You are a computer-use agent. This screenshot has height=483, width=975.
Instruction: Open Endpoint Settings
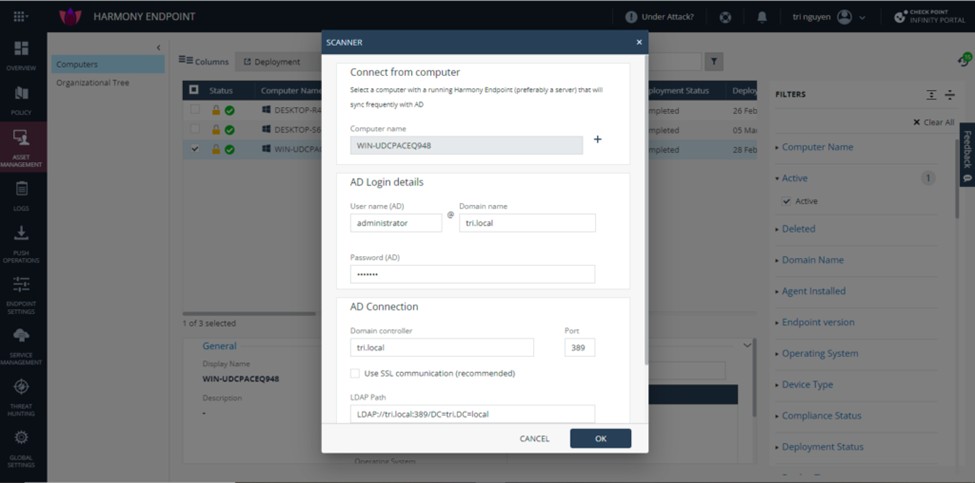(21, 295)
